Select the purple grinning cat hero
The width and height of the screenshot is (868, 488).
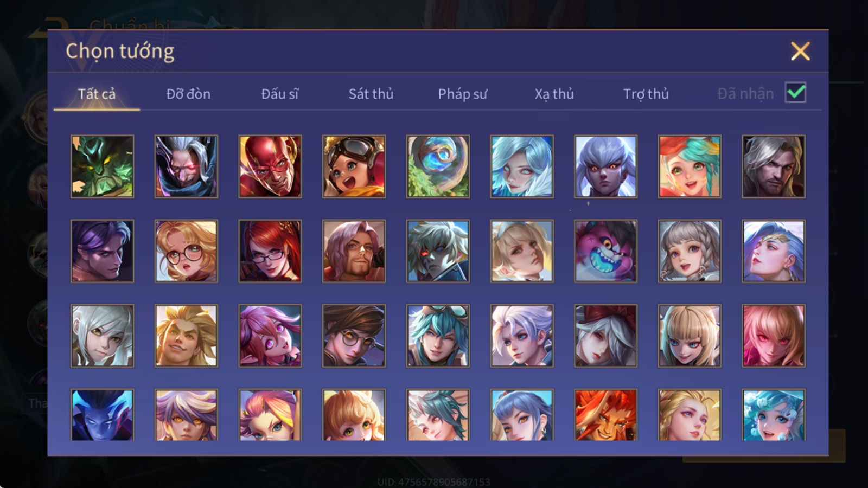[x=605, y=251]
